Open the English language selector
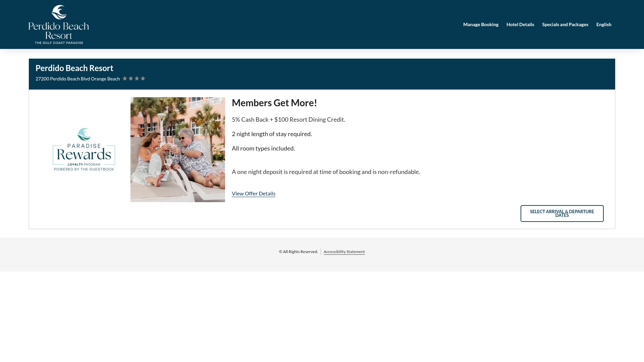This screenshot has width=644, height=362. 604,24
